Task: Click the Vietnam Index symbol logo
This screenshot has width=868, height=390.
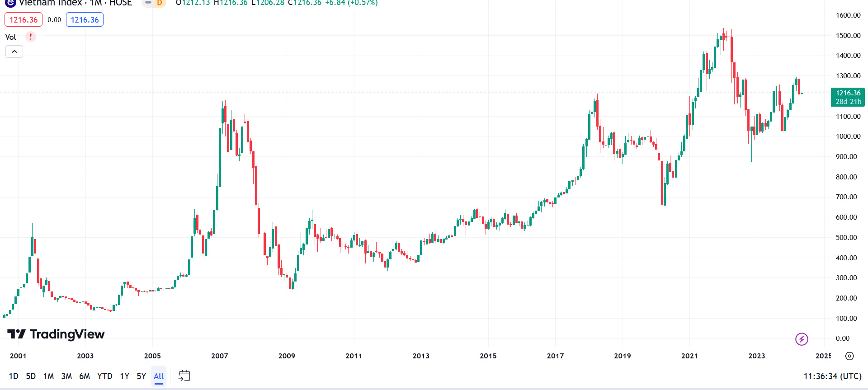Action: (10, 3)
